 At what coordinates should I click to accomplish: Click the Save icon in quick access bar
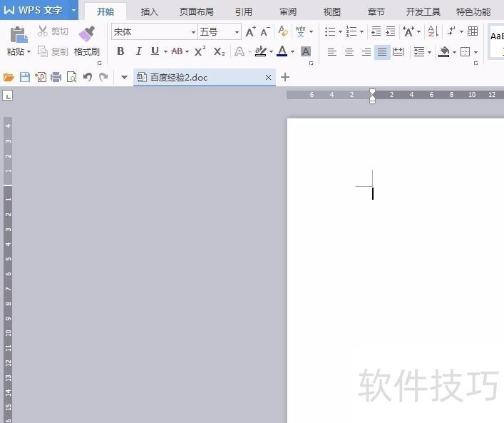(x=25, y=77)
